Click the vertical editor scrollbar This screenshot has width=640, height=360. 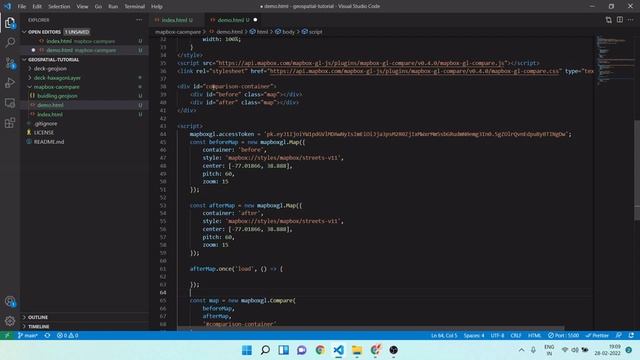pos(637,171)
